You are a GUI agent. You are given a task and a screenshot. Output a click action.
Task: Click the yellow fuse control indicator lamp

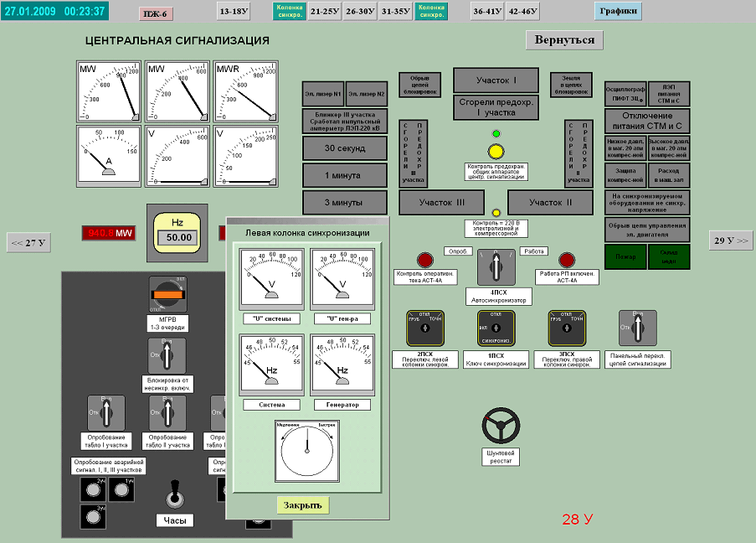click(x=496, y=152)
